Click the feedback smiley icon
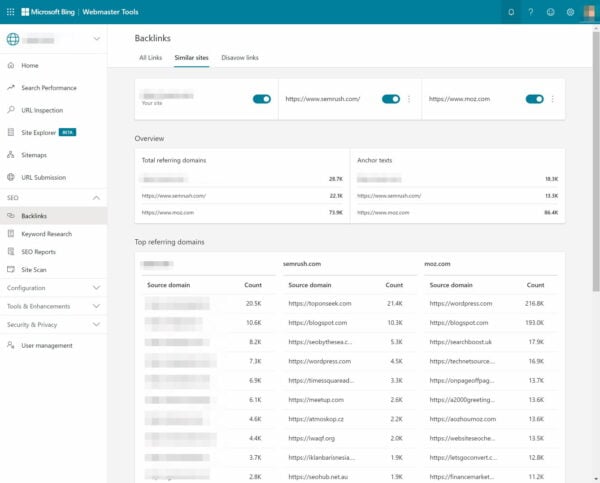Viewport: 600px width, 483px height. click(x=551, y=12)
